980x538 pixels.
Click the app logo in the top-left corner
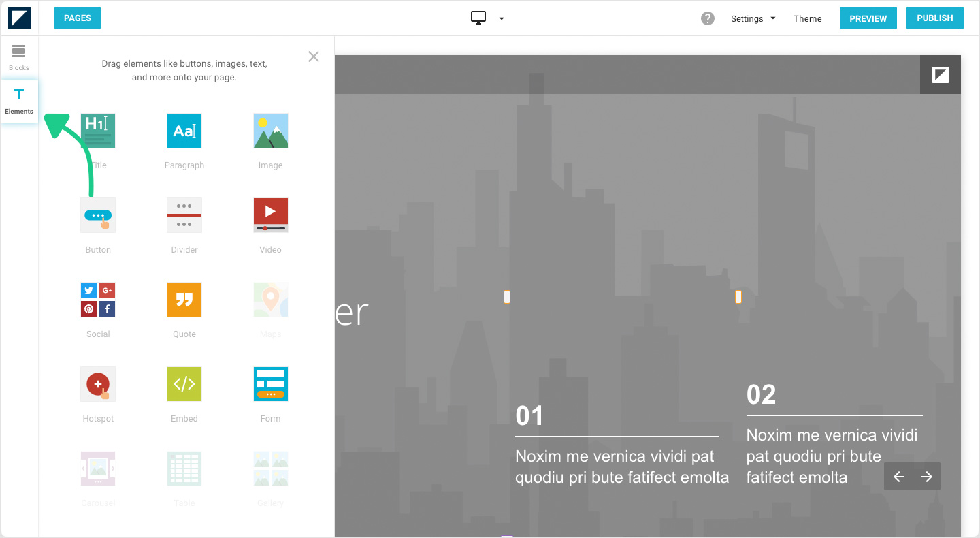[x=19, y=18]
